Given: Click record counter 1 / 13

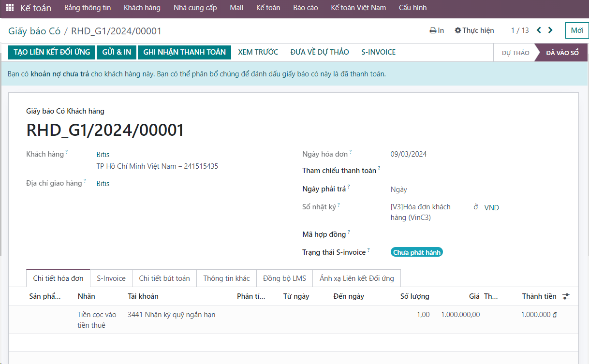Looking at the screenshot, I should point(520,30).
